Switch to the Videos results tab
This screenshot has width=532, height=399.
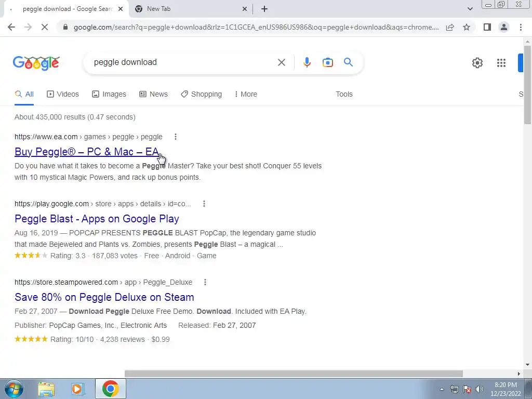pyautogui.click(x=63, y=95)
